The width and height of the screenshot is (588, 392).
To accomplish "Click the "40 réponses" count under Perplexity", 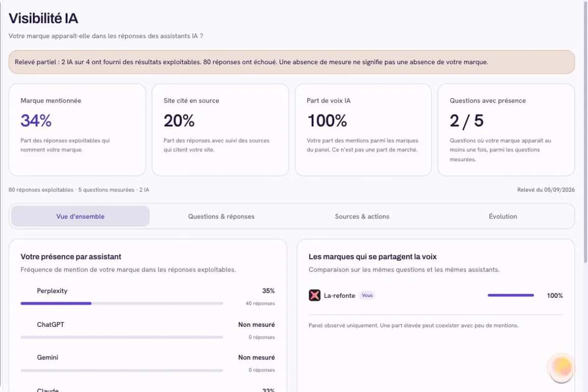I will (260, 303).
